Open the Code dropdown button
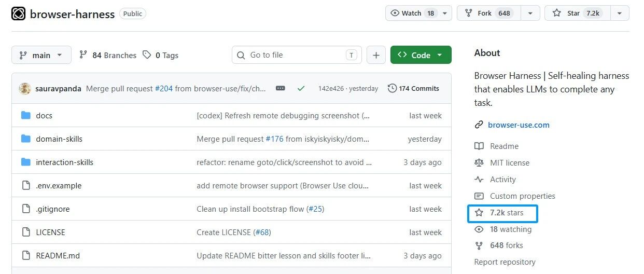This screenshot has width=644, height=274. click(x=421, y=55)
